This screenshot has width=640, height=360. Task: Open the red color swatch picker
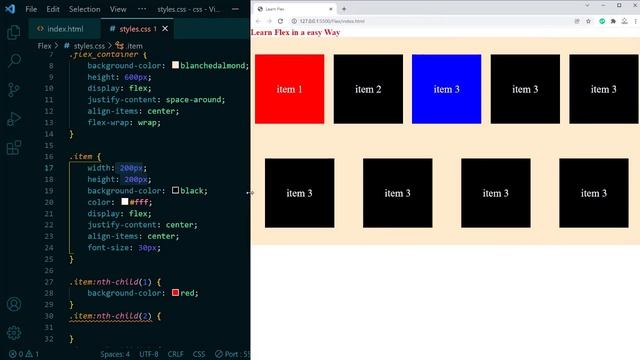click(175, 293)
